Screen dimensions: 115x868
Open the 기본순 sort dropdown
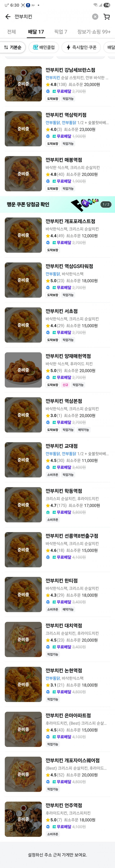13,48
